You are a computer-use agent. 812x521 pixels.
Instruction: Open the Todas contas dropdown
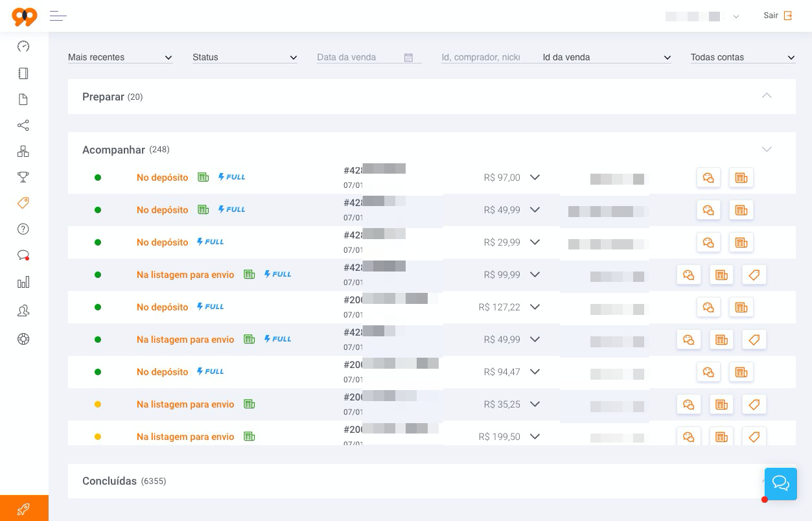tap(743, 57)
